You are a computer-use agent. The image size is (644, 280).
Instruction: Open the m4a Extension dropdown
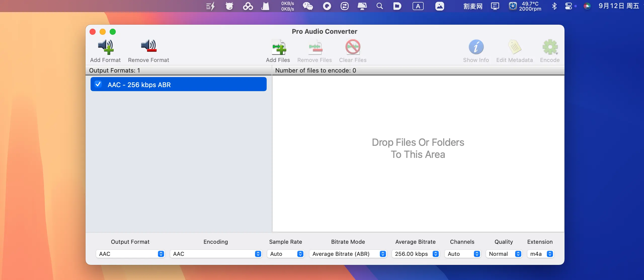pos(540,254)
